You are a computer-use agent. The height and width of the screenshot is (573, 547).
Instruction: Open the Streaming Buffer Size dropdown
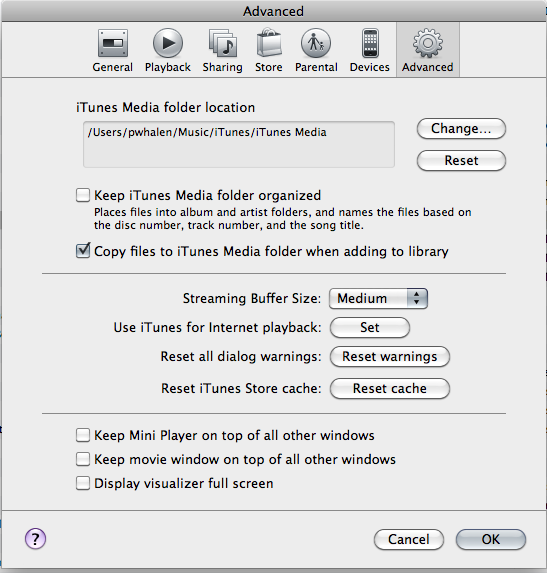[378, 299]
